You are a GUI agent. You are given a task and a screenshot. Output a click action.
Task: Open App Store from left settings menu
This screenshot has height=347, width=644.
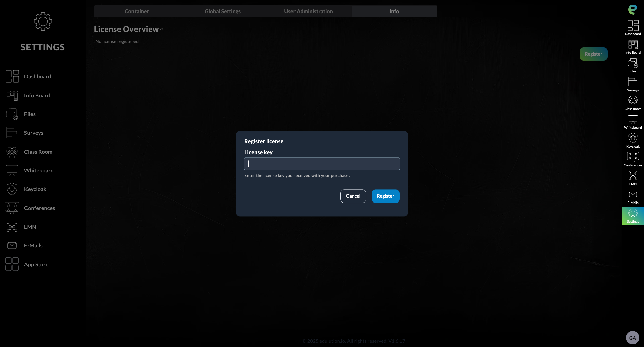pos(36,264)
